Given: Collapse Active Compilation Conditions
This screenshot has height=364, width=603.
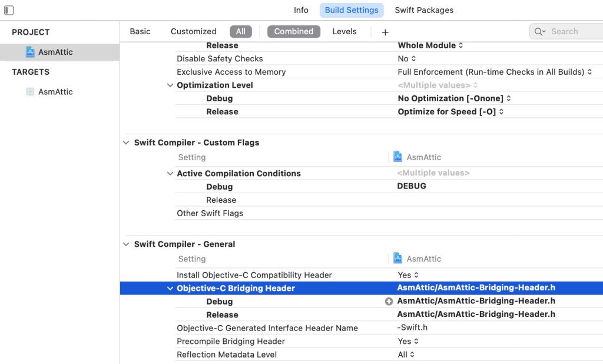Looking at the screenshot, I should point(170,173).
